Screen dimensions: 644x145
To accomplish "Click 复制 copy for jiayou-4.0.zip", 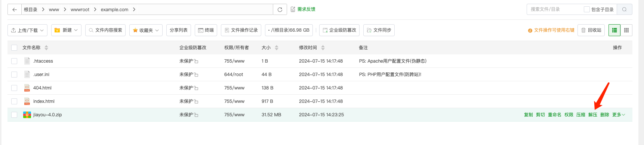I will pos(529,115).
